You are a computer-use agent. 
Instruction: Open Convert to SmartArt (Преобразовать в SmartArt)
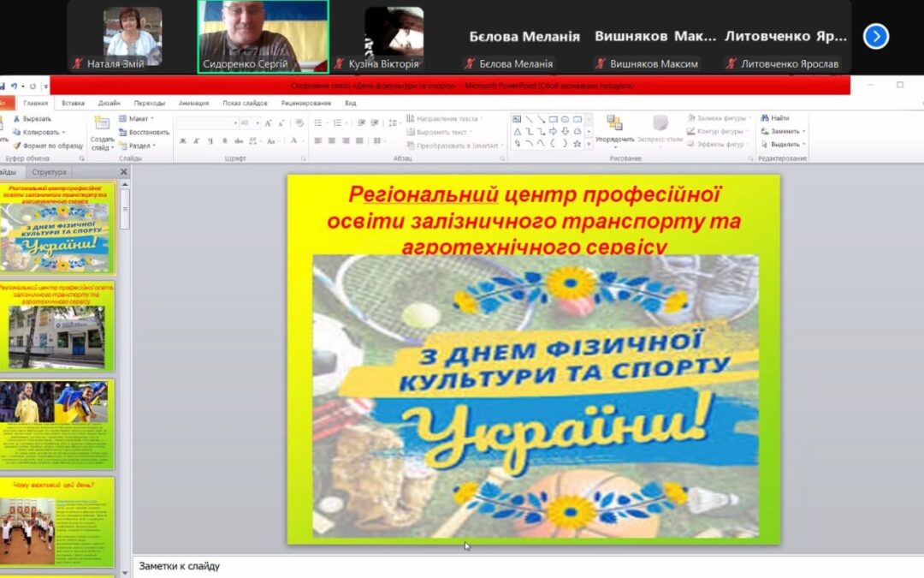point(455,146)
